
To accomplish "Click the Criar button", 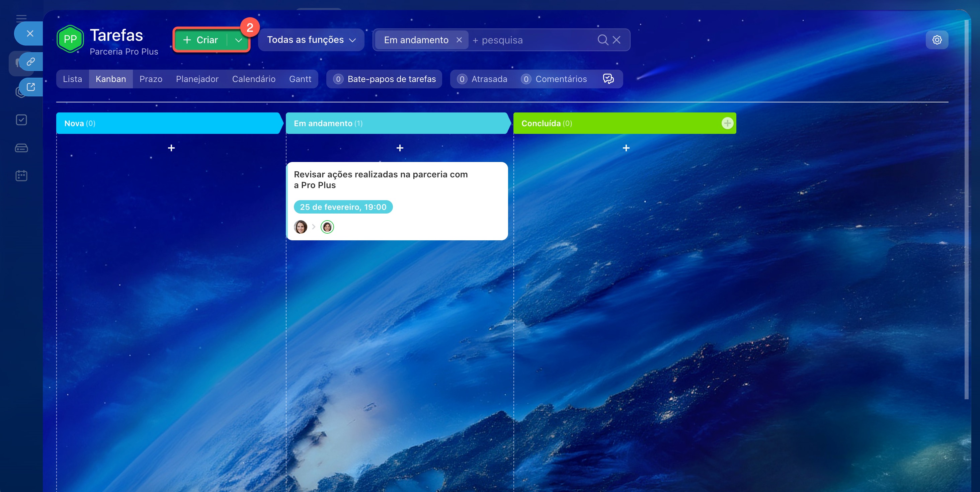I will pyautogui.click(x=200, y=40).
